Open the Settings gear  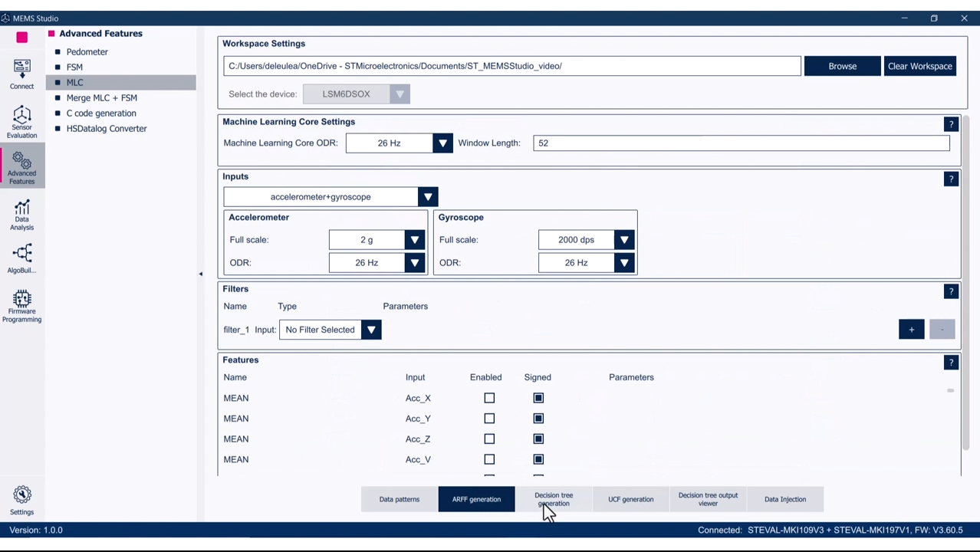21,498
